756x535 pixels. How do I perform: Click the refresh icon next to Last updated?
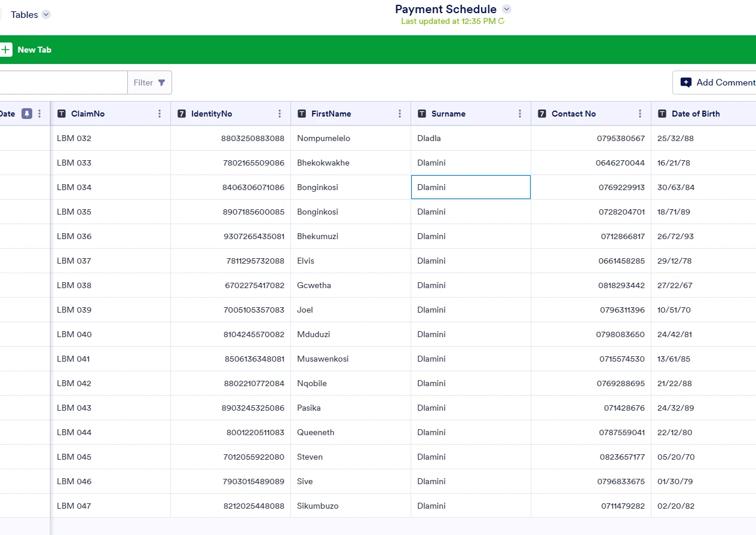click(x=501, y=22)
